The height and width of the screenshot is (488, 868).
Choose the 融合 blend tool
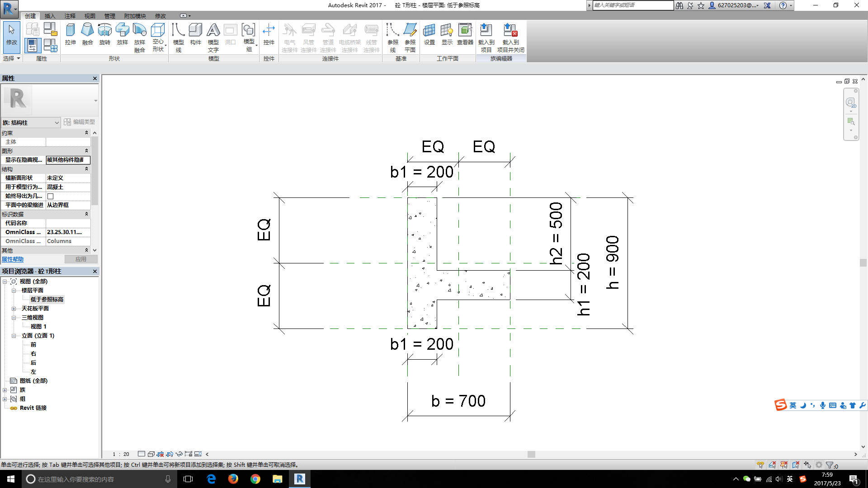87,34
